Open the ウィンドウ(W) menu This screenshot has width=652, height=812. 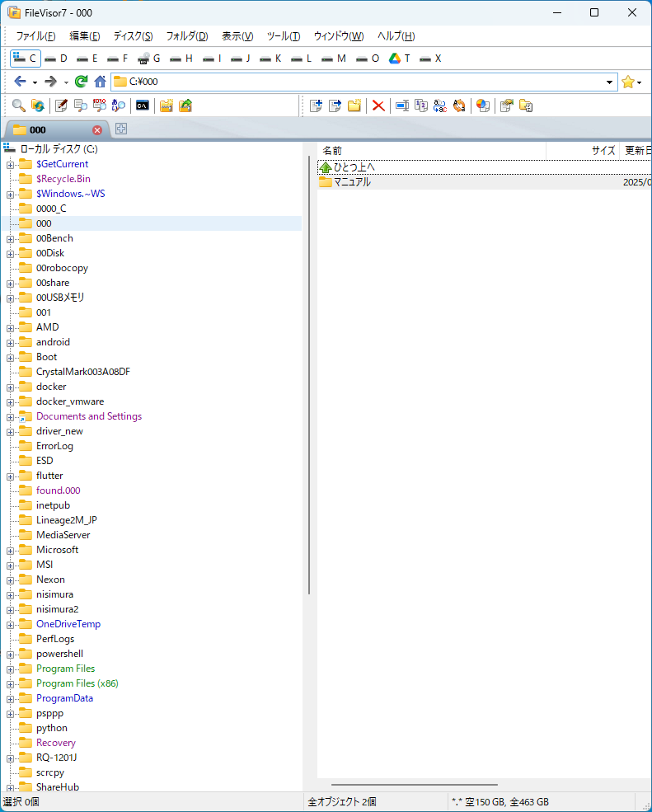(339, 36)
